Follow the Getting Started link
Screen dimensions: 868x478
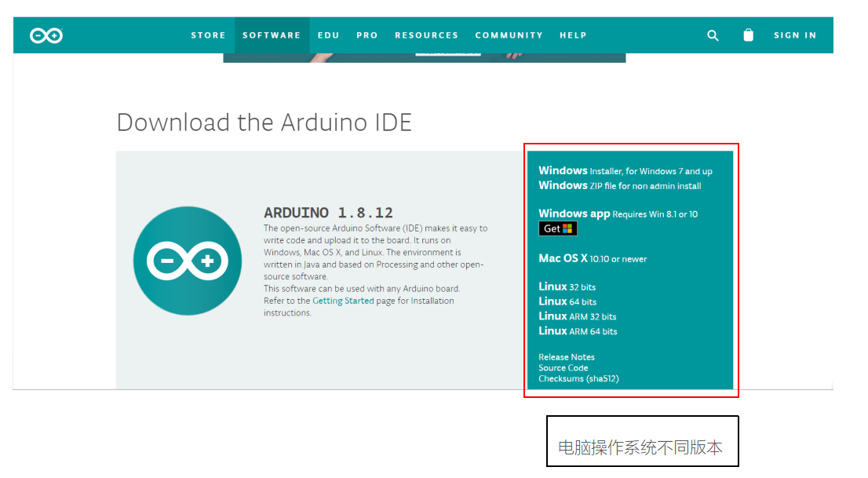343,301
